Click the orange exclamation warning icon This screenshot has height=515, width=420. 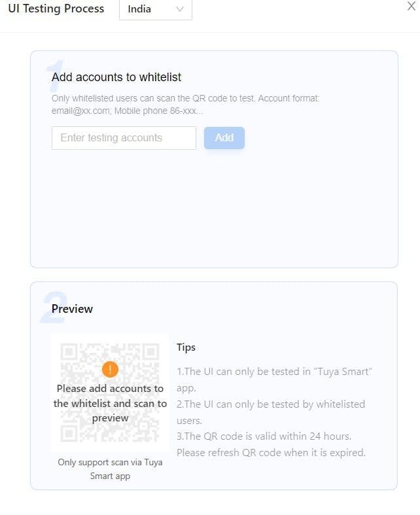click(111, 370)
